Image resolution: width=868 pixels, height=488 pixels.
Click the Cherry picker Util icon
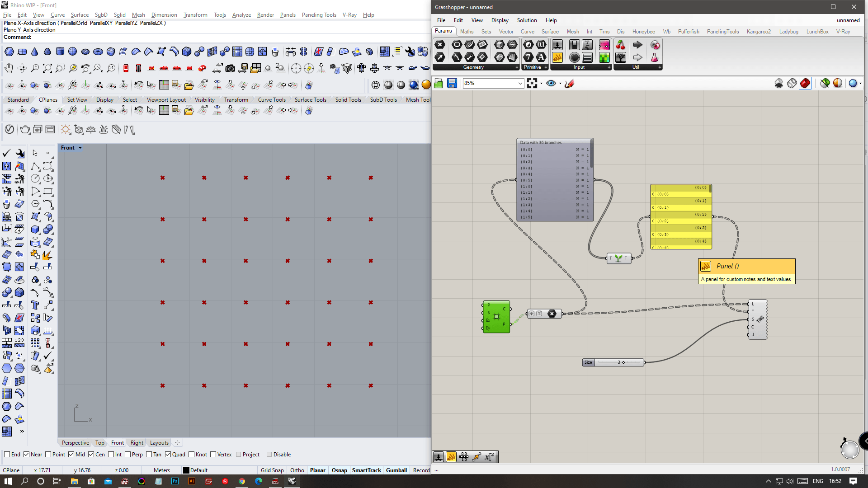(621, 45)
